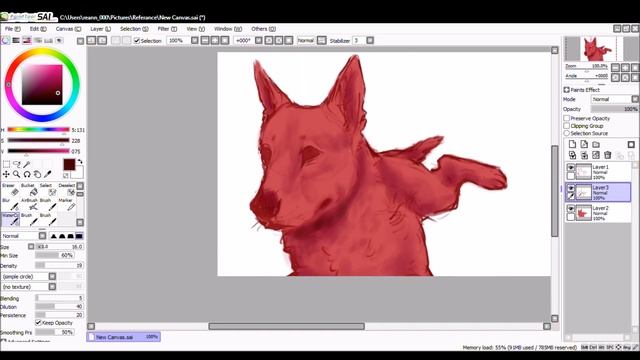Open the no texture brush dropdown
Image resolution: width=640 pixels, height=360 pixels.
[x=52, y=287]
